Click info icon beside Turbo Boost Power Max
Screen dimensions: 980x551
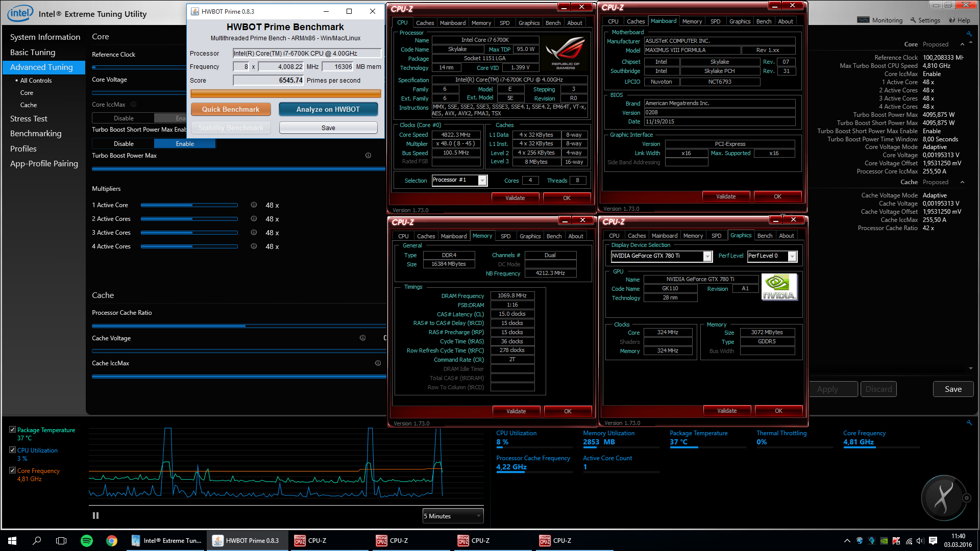[368, 156]
